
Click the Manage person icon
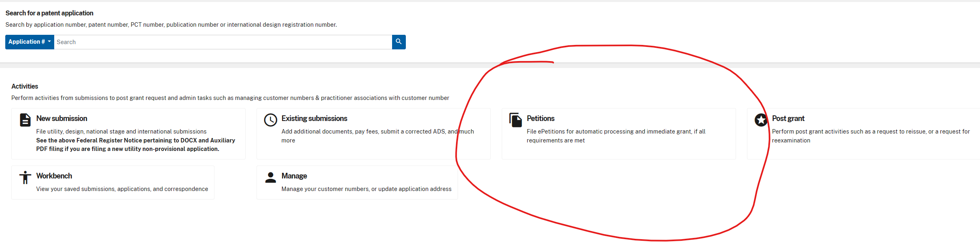(270, 178)
